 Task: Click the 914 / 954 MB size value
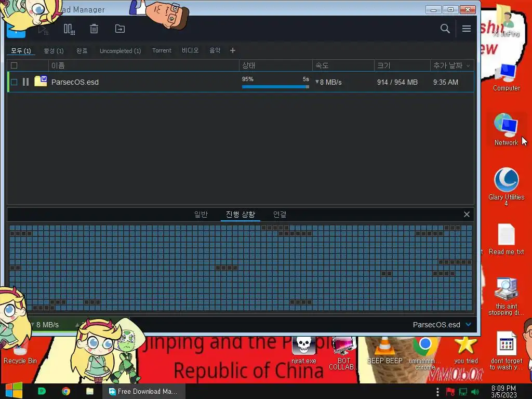coord(397,82)
